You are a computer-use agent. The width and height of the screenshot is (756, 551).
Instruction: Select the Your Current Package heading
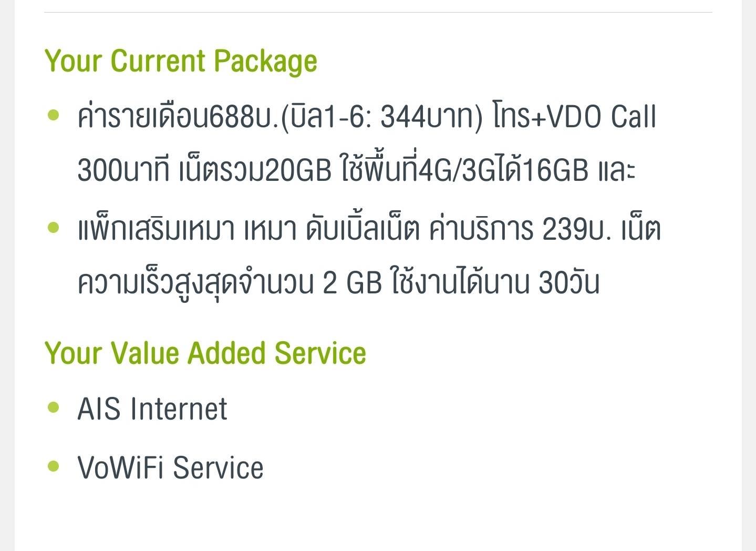coord(181,61)
